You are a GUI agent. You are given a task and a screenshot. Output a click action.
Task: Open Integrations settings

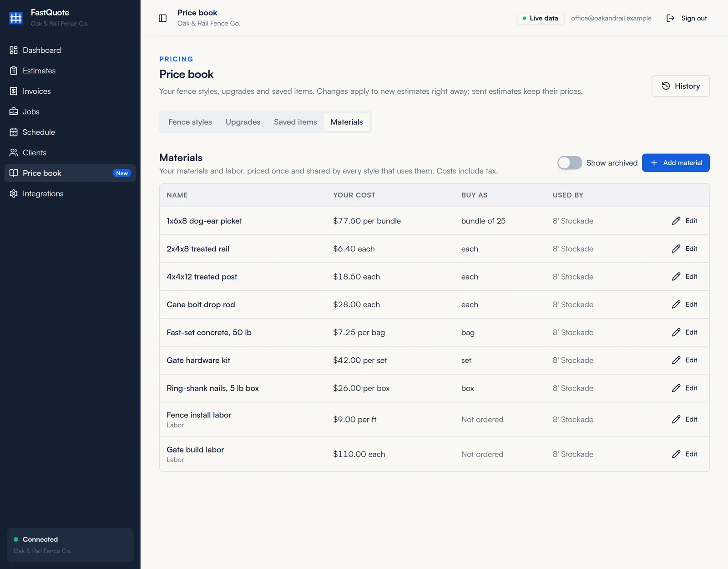pos(70,193)
